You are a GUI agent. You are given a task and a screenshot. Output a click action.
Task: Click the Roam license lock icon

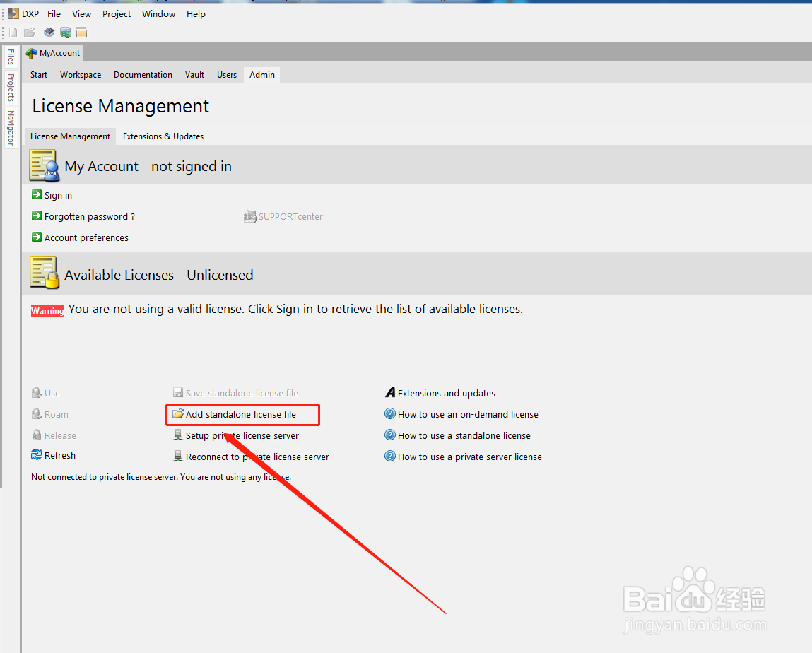tap(36, 413)
